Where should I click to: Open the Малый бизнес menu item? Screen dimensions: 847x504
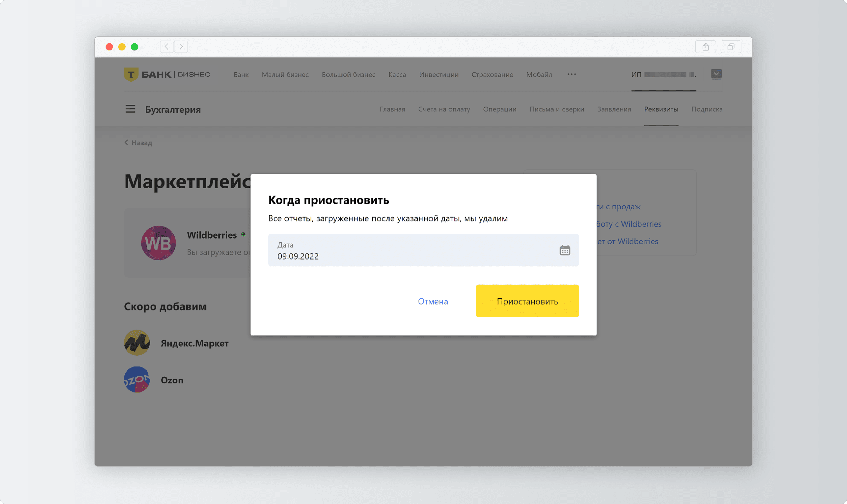pos(285,74)
